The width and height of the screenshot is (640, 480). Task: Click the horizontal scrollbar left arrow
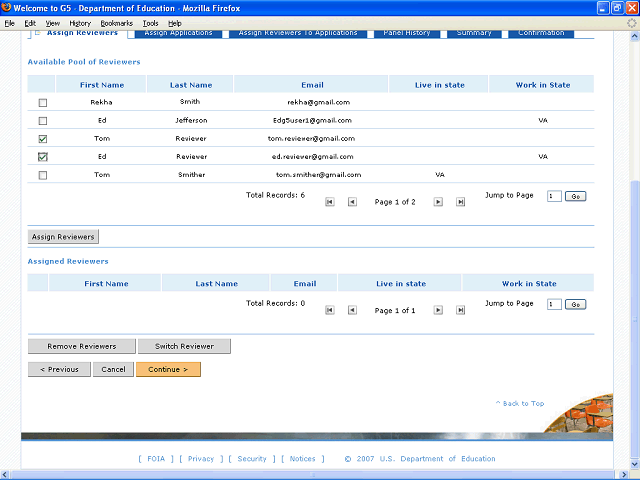(4, 475)
